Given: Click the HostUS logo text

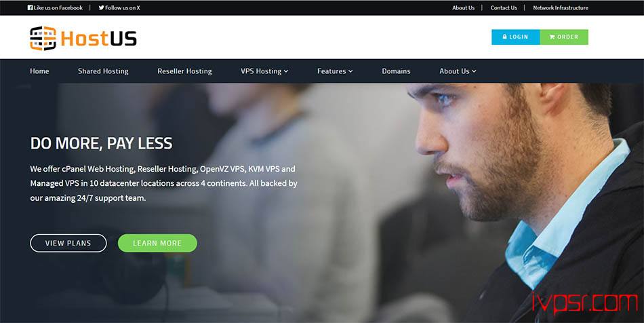Looking at the screenshot, I should coord(98,39).
